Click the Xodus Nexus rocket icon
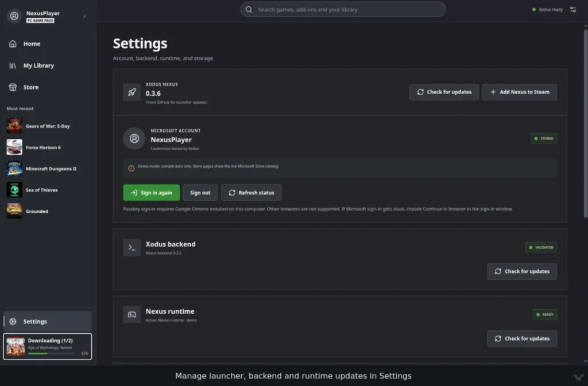This screenshot has height=386, width=588. pos(131,92)
